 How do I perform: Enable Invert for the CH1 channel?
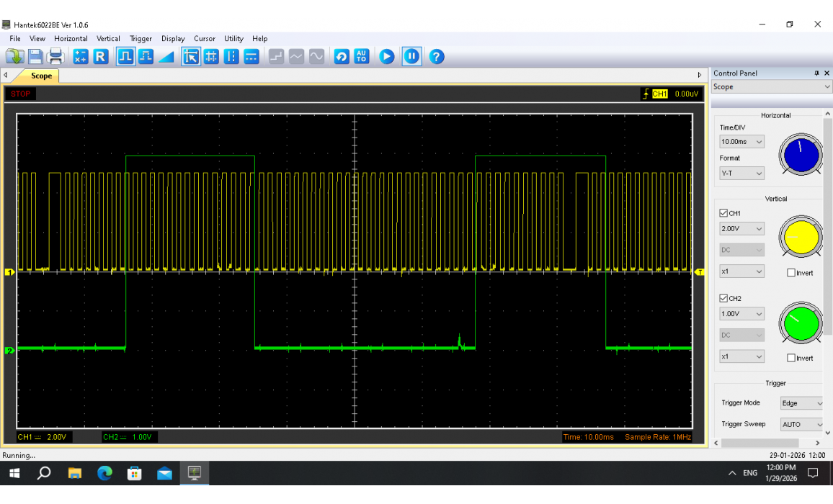[791, 273]
